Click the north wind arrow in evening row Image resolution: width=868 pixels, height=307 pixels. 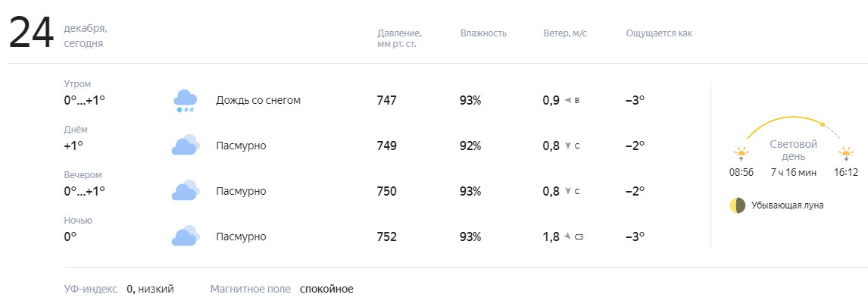point(568,191)
